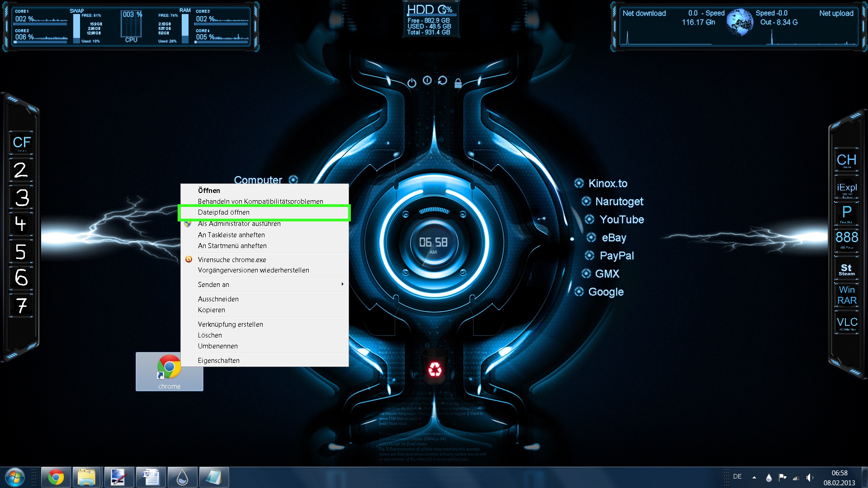Open the Rainmeter droplet taskbar button
Viewport: 868px width, 488px height.
coord(182,477)
